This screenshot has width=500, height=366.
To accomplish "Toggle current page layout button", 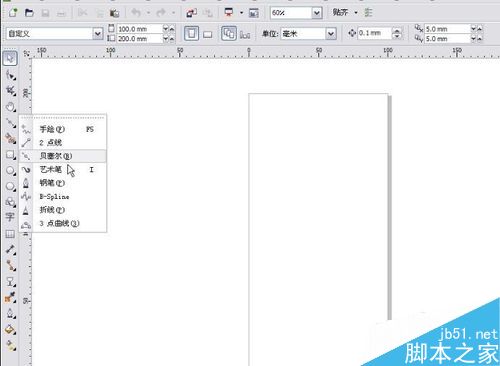I will 245,34.
